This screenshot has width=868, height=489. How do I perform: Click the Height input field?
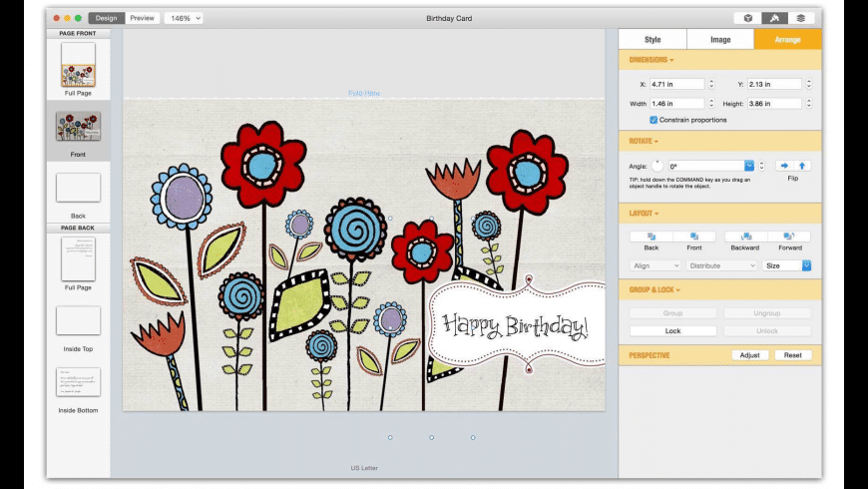pos(774,104)
